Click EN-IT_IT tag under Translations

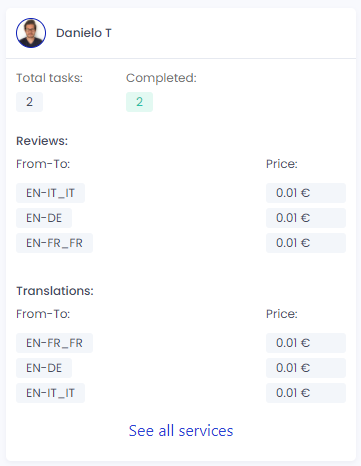50,393
